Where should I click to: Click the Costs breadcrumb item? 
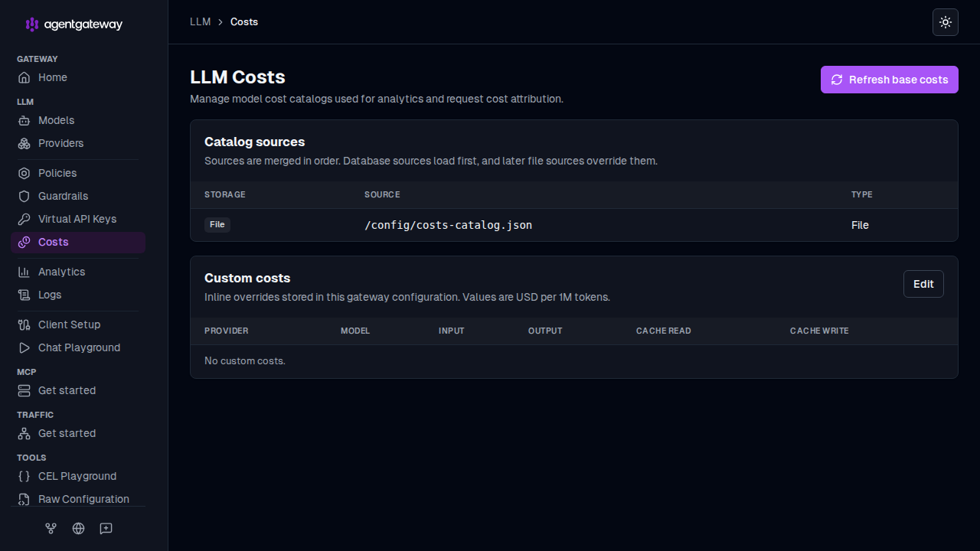pyautogui.click(x=244, y=22)
